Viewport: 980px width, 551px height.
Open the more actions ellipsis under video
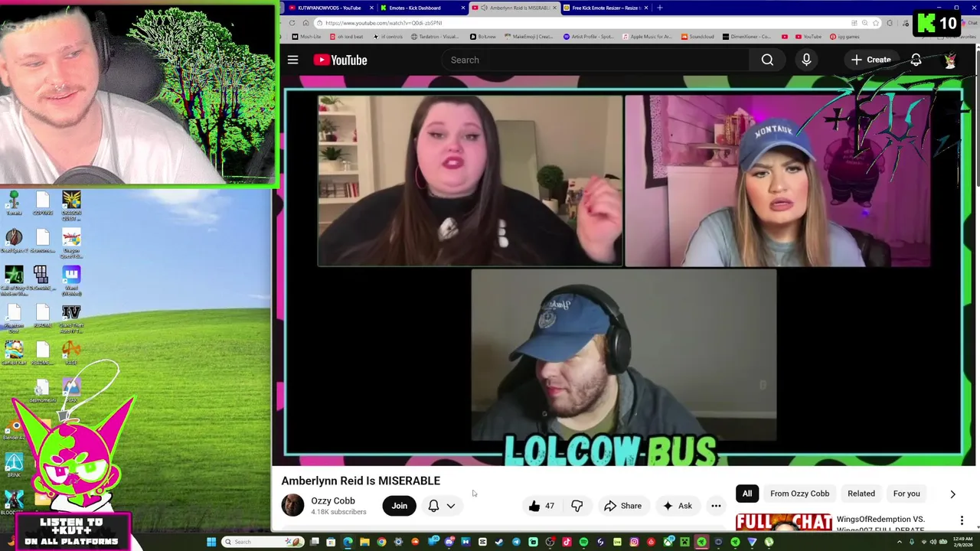click(x=716, y=506)
